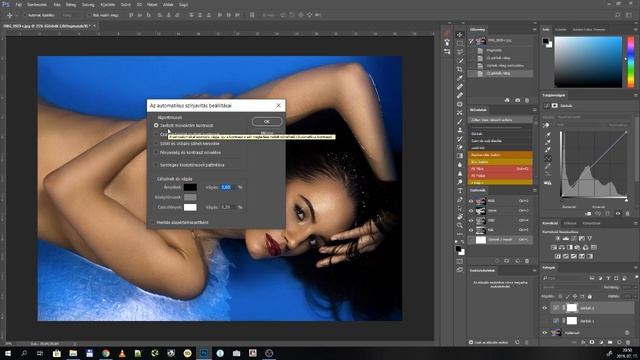Toggle visibility of second channel eye
The height and width of the screenshot is (360, 640).
(x=471, y=211)
